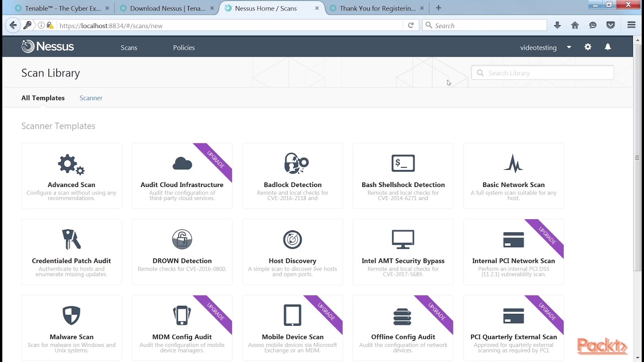The height and width of the screenshot is (362, 644).
Task: Select the Malware Scan shield icon
Action: coord(71,316)
